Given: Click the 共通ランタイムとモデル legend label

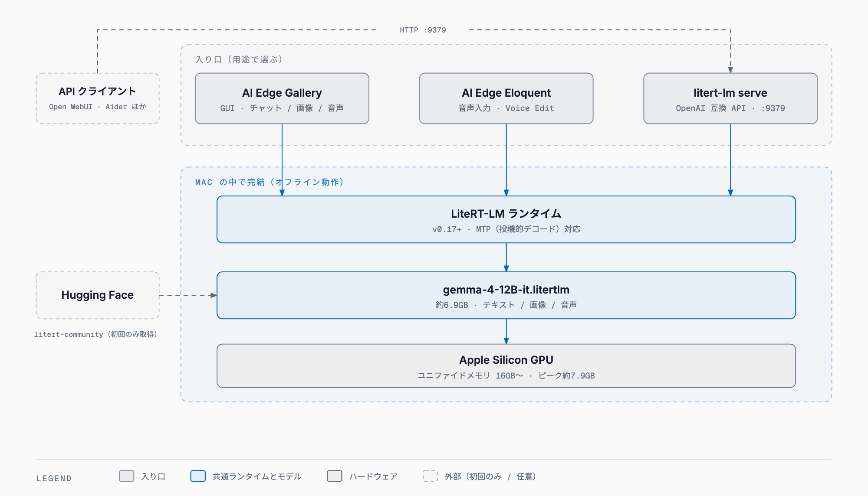Looking at the screenshot, I should click(257, 476).
